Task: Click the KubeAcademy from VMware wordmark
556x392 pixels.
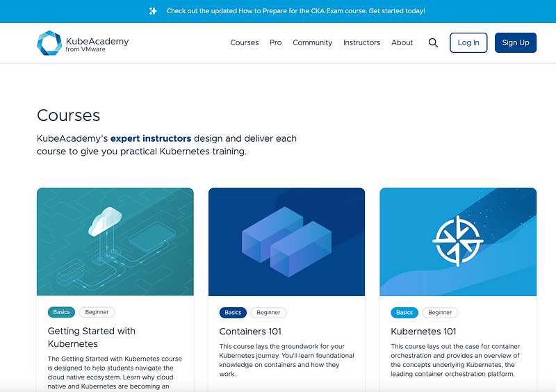Action: [97, 44]
